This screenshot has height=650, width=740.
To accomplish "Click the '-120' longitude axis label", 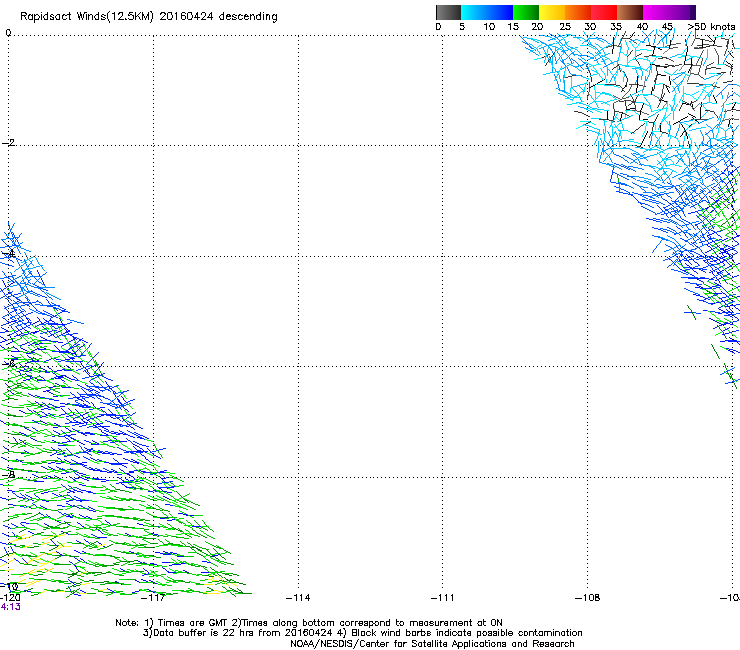I will point(10,598).
